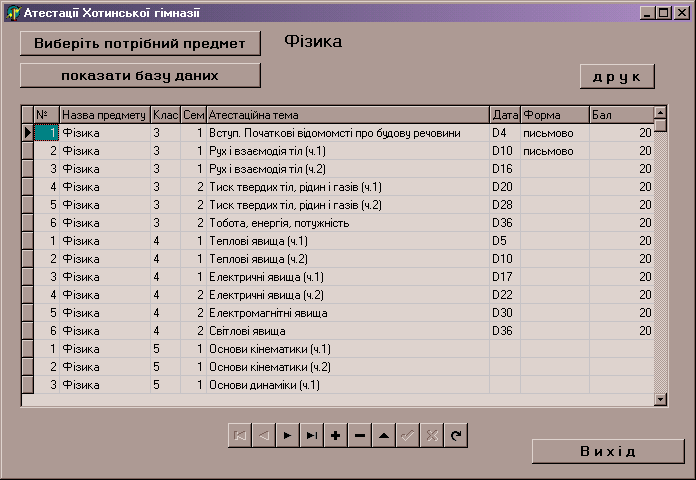Post edit with checkmark navigator icon
This screenshot has height=480, width=696.
(x=407, y=436)
